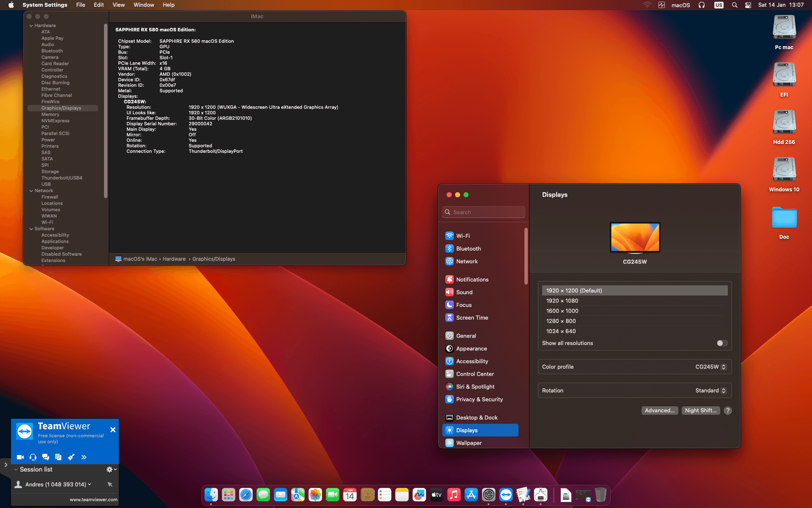
Task: Open the Apple menu
Action: [x=11, y=5]
